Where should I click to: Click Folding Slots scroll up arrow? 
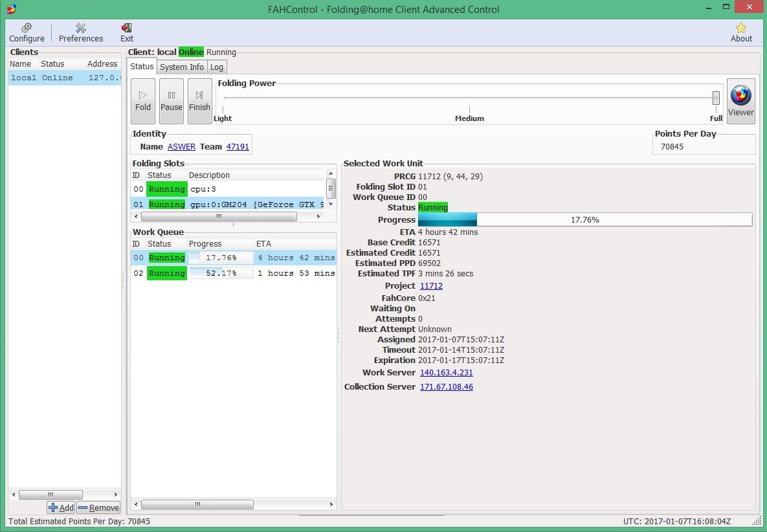[x=331, y=173]
